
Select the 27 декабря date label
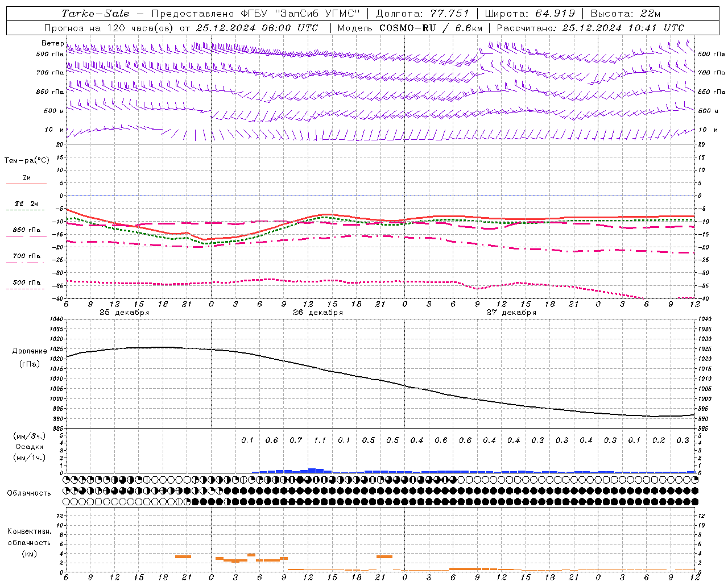click(511, 313)
